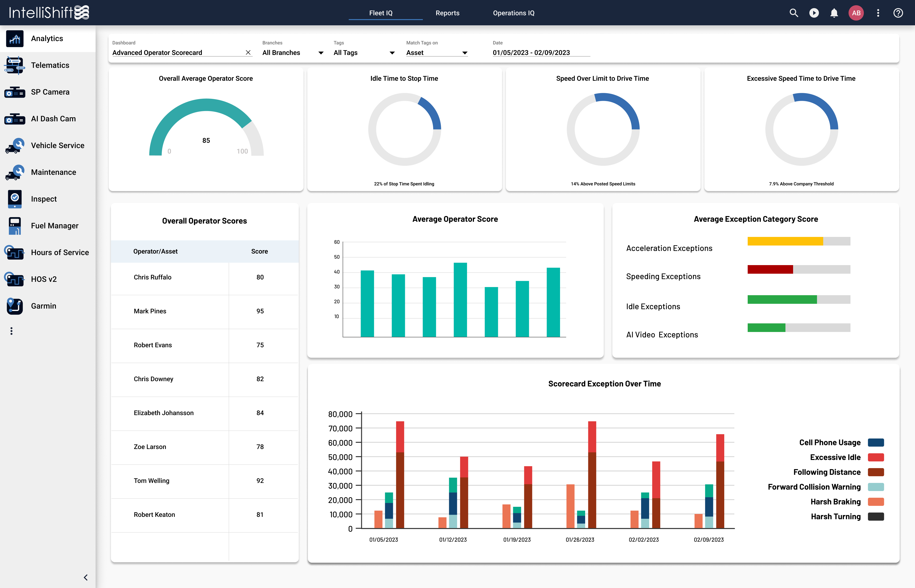Viewport: 915px width, 588px height.
Task: Switch to the Operations IQ tab
Action: pos(513,13)
